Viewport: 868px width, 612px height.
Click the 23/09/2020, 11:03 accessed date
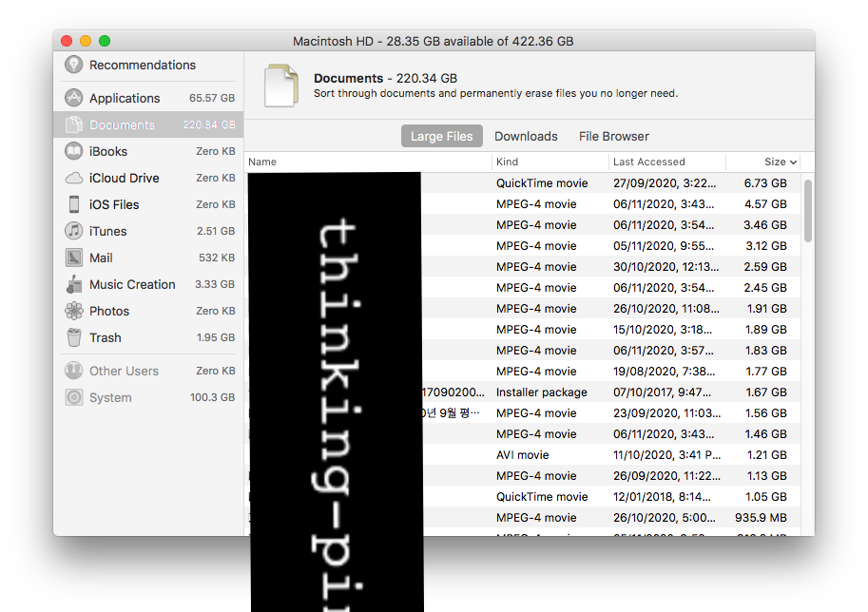(666, 413)
